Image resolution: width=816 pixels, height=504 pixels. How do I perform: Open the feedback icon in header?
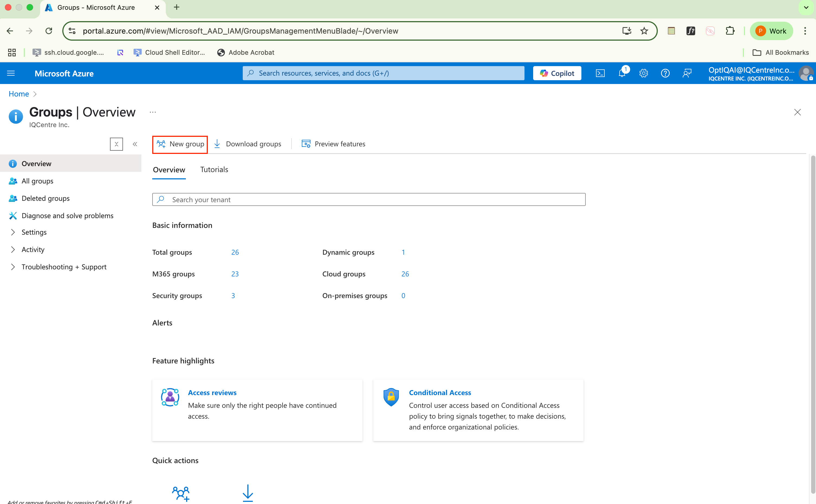[687, 73]
